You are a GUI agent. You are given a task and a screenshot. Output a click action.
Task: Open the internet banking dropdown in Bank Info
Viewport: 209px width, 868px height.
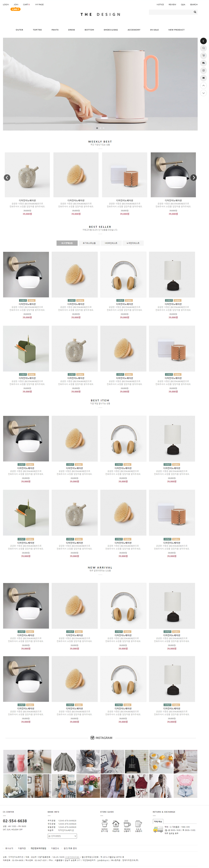click(62, 836)
